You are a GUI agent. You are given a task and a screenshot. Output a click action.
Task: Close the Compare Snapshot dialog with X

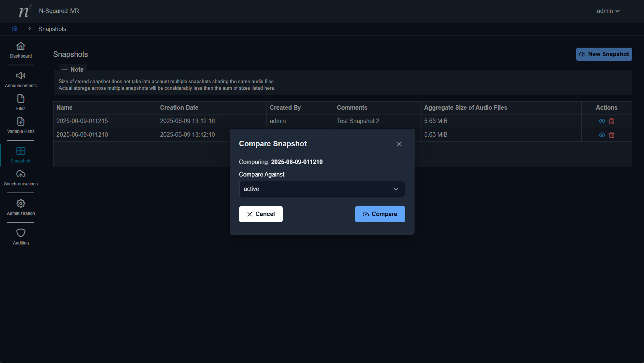tap(399, 144)
